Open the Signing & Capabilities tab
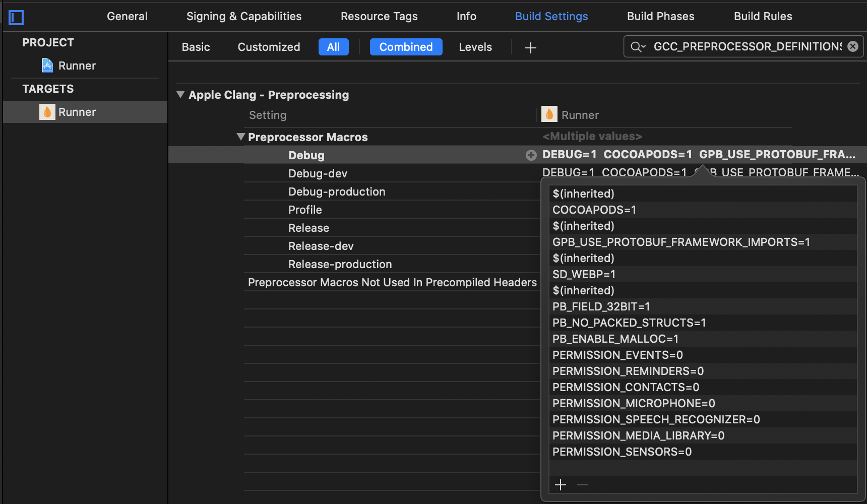 (x=243, y=16)
